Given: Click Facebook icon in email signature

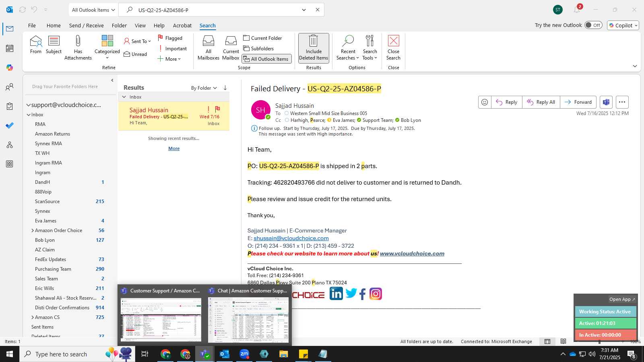Looking at the screenshot, I should [363, 294].
